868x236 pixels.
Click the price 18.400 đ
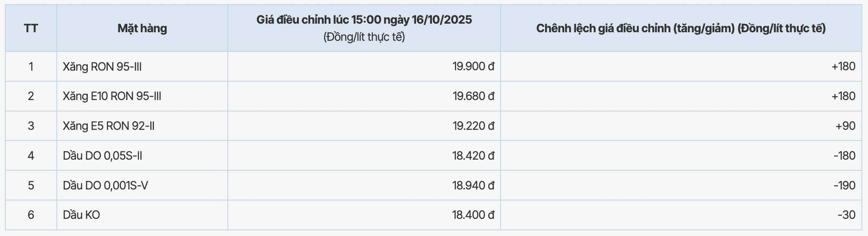click(x=473, y=215)
